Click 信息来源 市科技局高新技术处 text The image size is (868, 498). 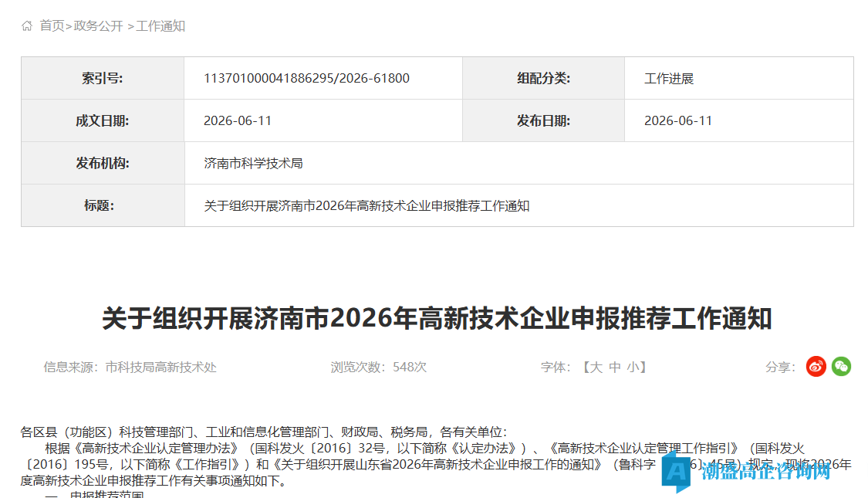click(130, 368)
